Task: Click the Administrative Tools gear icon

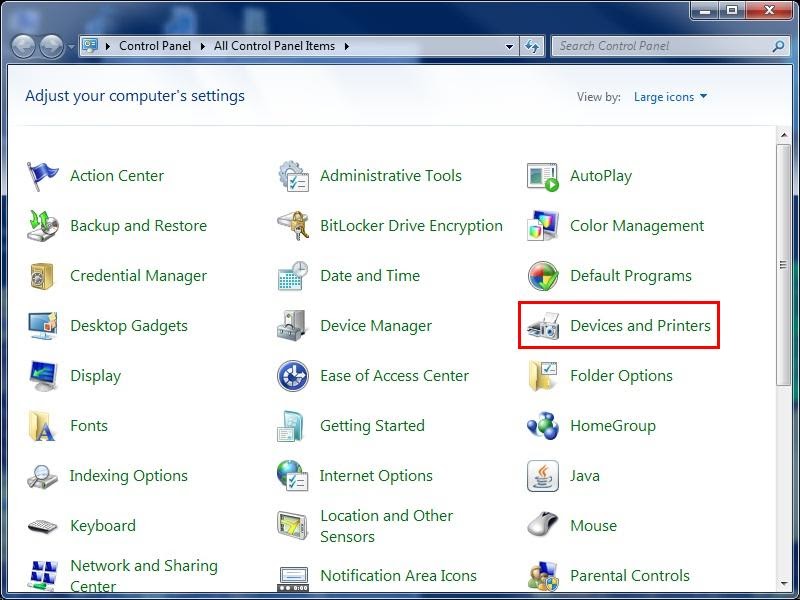Action: point(293,176)
